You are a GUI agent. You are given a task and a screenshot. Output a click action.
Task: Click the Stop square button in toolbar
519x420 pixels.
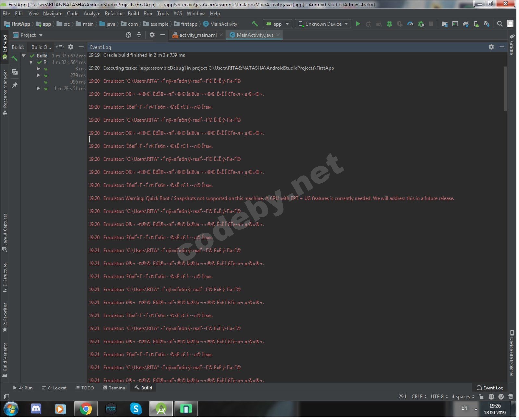click(431, 24)
